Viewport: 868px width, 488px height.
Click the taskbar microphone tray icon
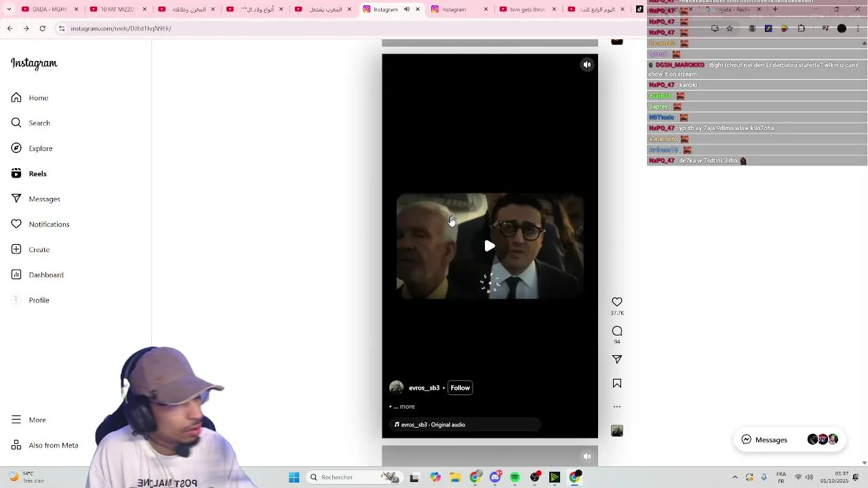tap(764, 477)
